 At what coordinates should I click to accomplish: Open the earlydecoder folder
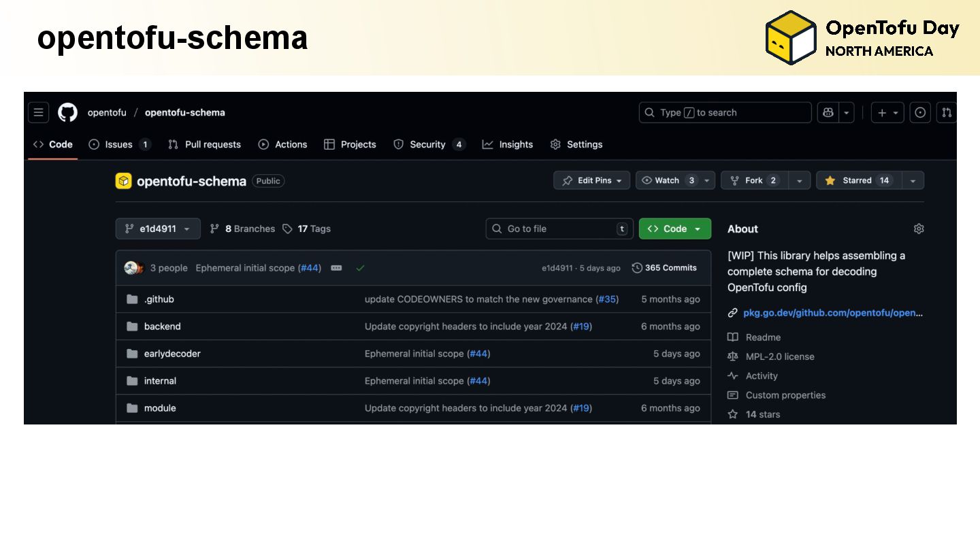[x=172, y=354]
